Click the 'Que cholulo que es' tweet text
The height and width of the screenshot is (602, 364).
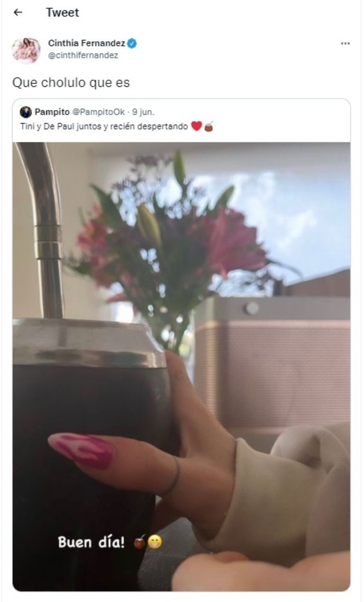coord(71,83)
